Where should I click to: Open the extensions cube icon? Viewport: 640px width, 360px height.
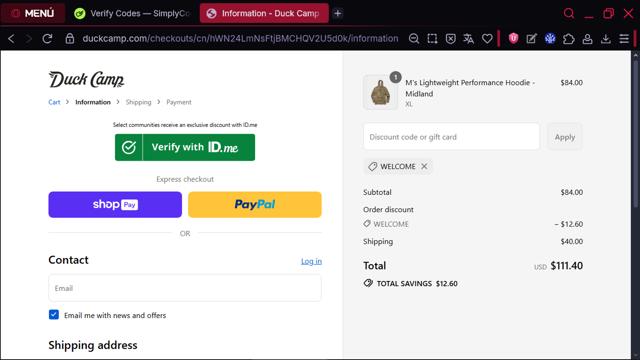pyautogui.click(x=569, y=39)
